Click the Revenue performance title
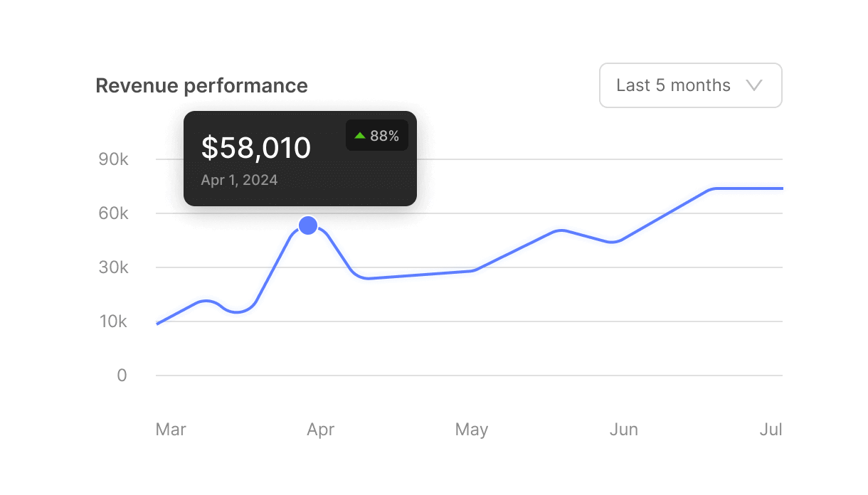The height and width of the screenshot is (495, 868). 201,86
